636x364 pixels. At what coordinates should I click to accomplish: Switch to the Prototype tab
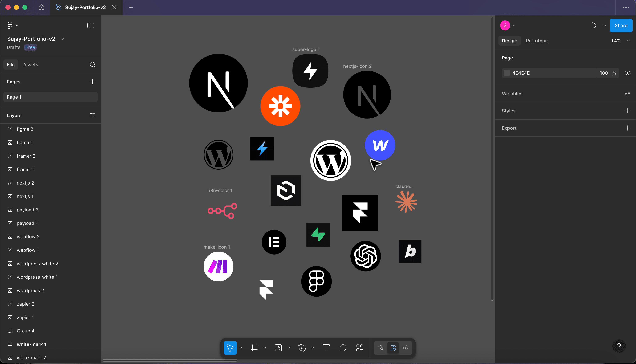click(537, 41)
